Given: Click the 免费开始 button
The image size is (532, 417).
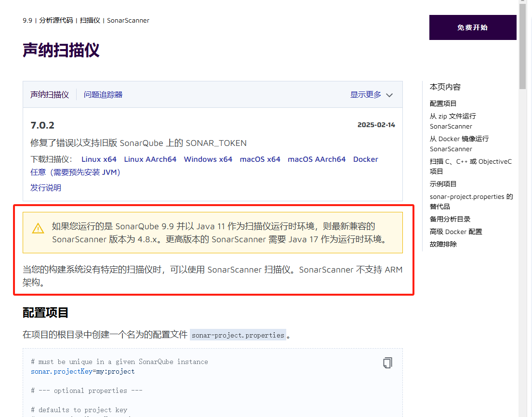Looking at the screenshot, I should tap(473, 27).
